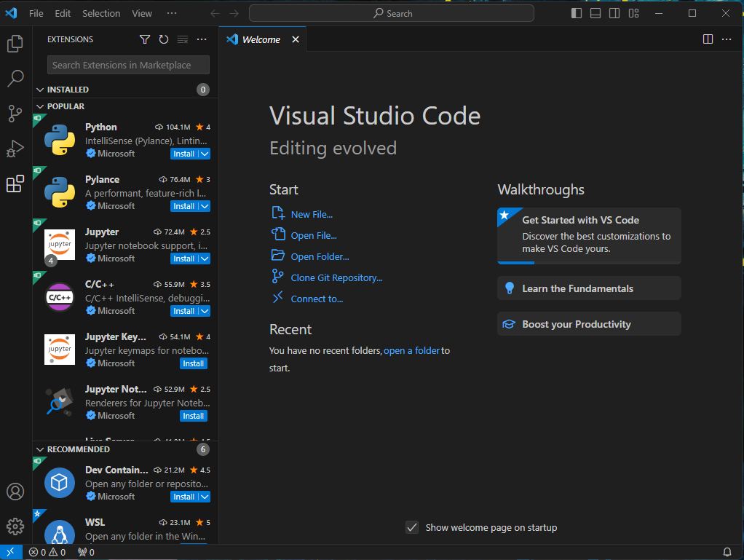Open Dev Containers Install dropdown arrow
744x560 pixels.
click(205, 497)
